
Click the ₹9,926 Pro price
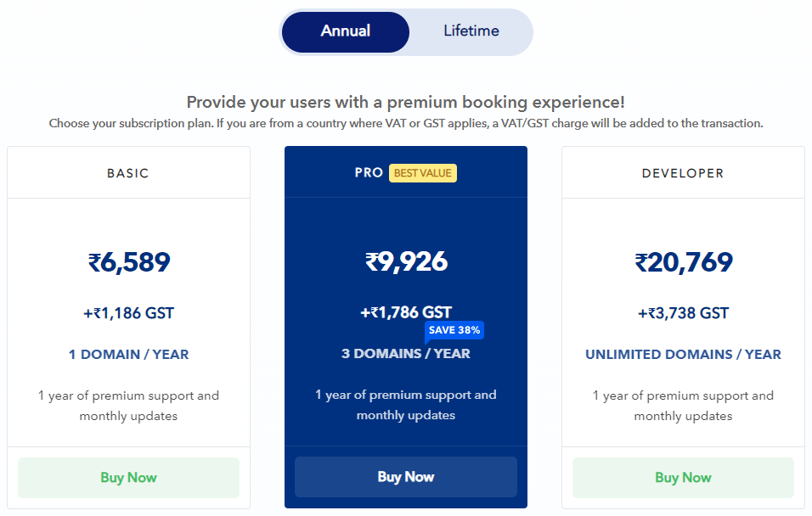[406, 262]
